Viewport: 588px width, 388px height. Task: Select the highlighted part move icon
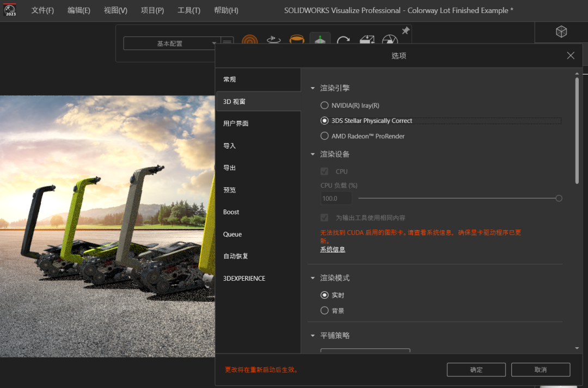click(x=320, y=40)
